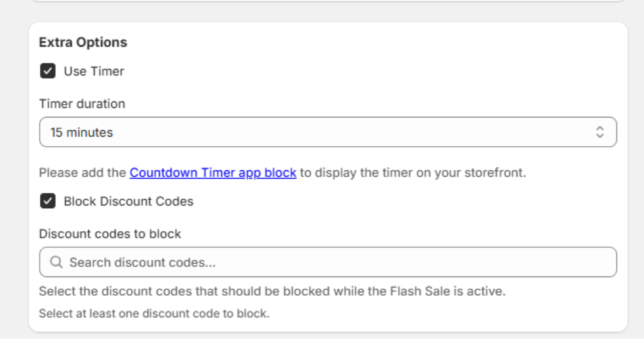This screenshot has width=644, height=339.
Task: Uncheck the Use Timer checkbox
Action: click(48, 71)
